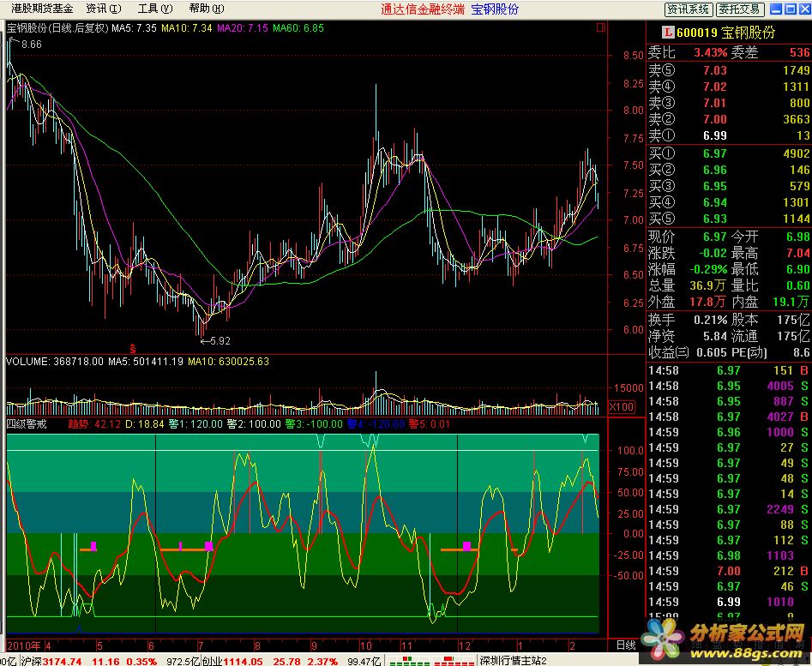Click the MA10: 7.34 indicator label
812x666 pixels.
point(187,28)
